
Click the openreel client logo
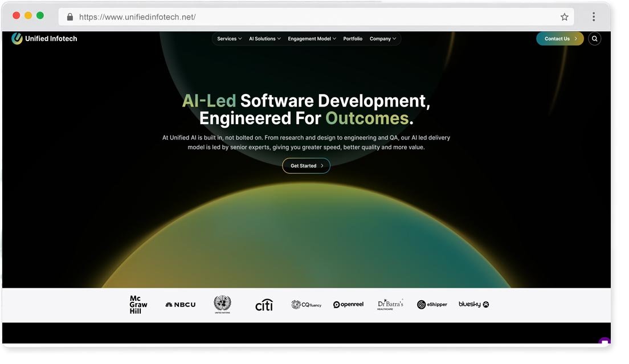348,305
